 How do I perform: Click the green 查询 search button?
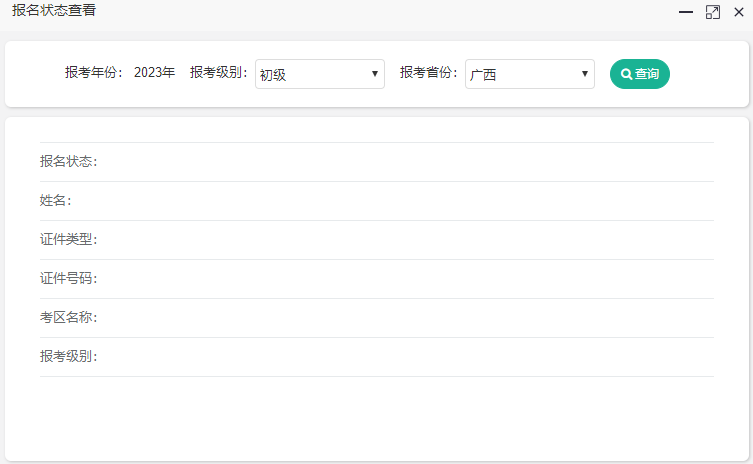point(640,74)
